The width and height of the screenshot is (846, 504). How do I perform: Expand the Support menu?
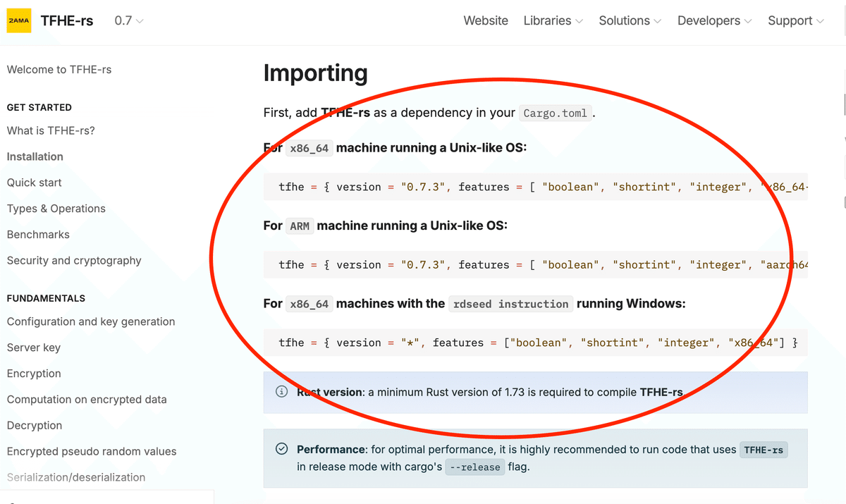[x=795, y=21]
